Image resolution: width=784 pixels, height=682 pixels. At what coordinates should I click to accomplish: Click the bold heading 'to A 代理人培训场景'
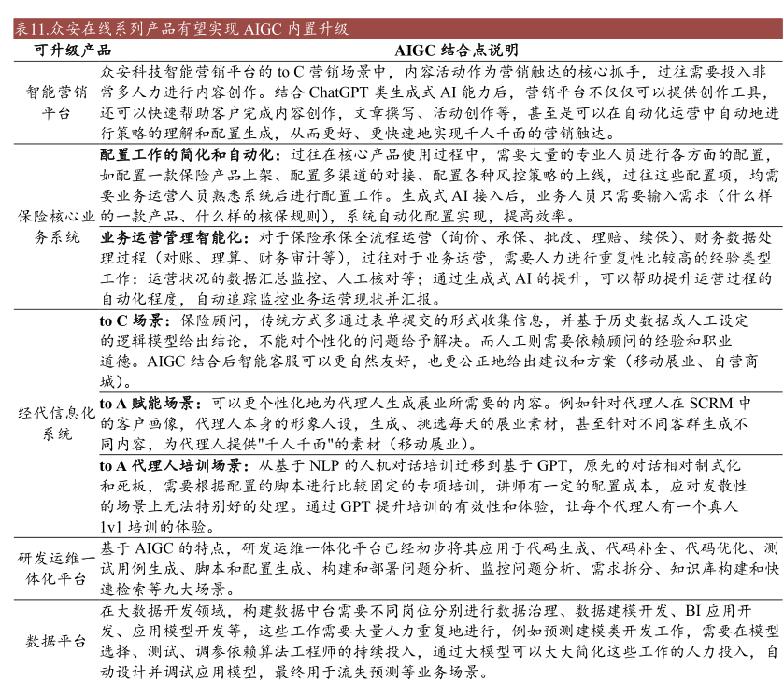coord(170,465)
